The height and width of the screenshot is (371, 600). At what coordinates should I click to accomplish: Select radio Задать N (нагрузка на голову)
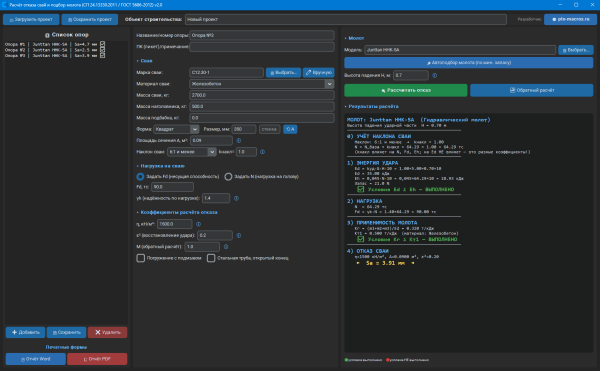(x=228, y=176)
